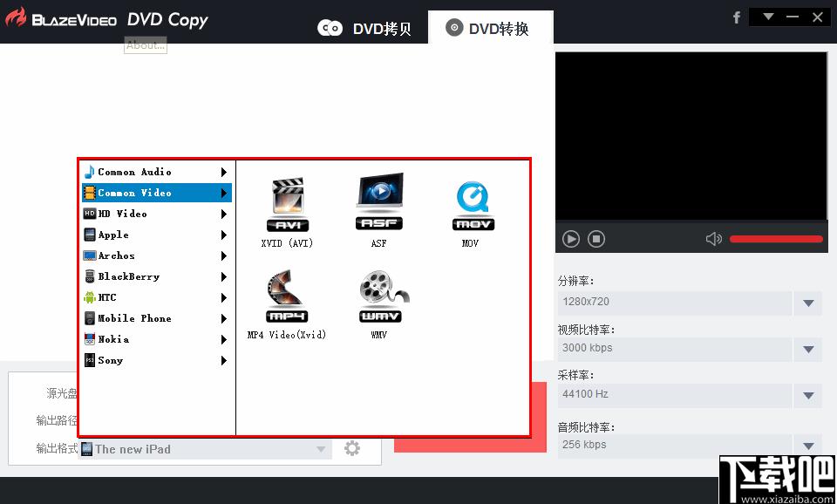The height and width of the screenshot is (504, 837).
Task: Choose the WMV film reel icon
Action: [384, 296]
